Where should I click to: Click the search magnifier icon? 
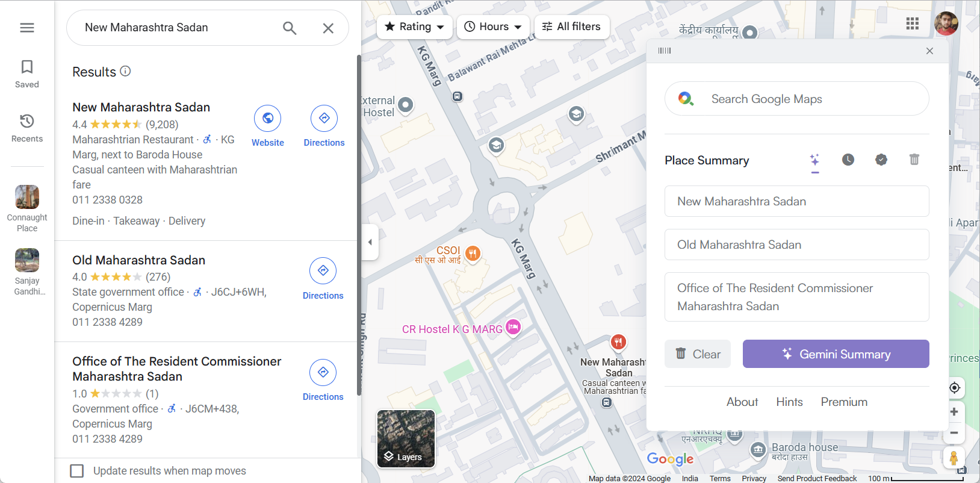[290, 28]
